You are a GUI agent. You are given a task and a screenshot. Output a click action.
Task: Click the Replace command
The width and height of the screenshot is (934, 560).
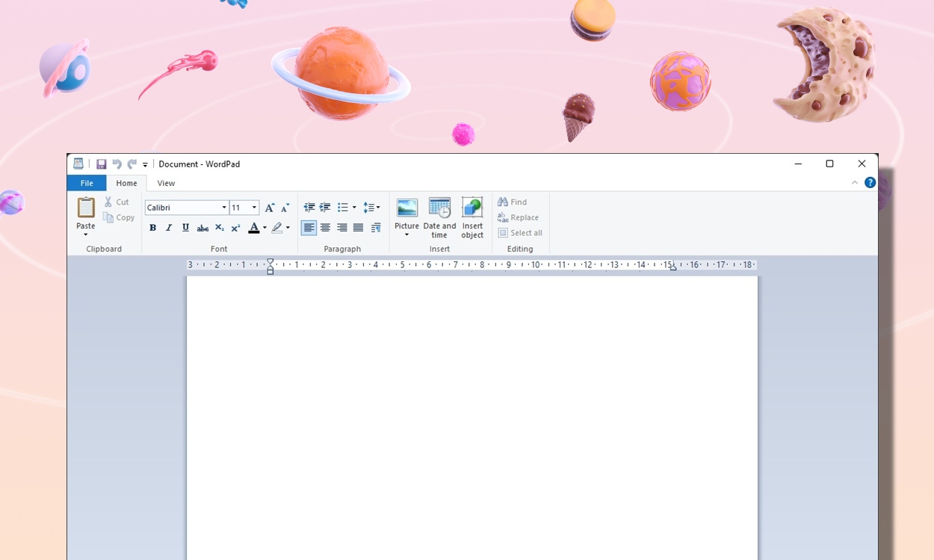519,217
